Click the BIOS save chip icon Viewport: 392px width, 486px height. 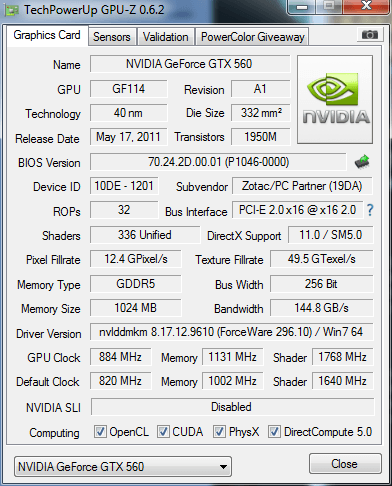(362, 162)
